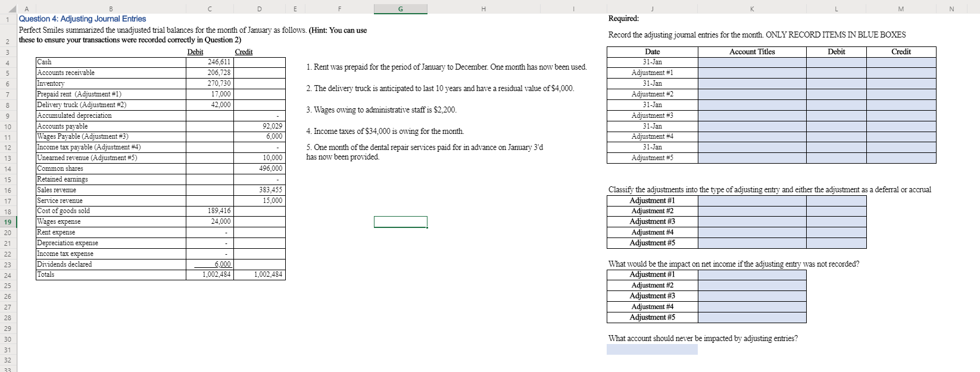Screen dimensions: 980x372
Task: Click Totals credit 1,002,484
Action: pos(269,274)
